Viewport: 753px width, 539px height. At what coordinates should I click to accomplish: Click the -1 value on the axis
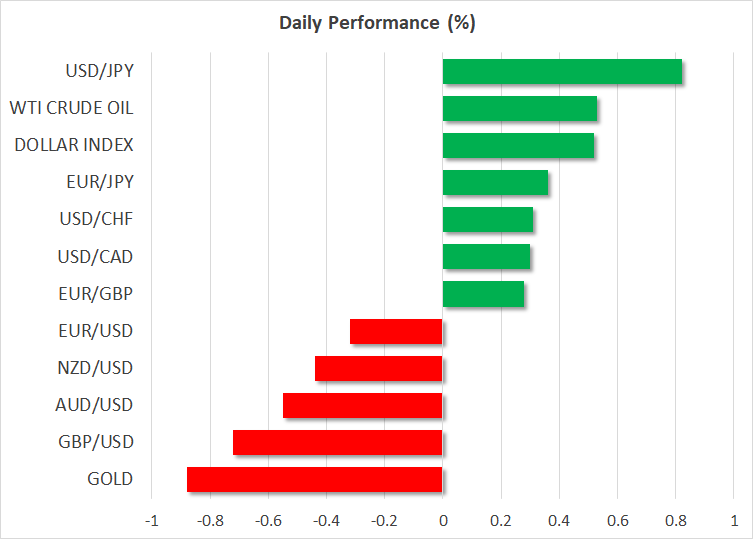pos(151,520)
